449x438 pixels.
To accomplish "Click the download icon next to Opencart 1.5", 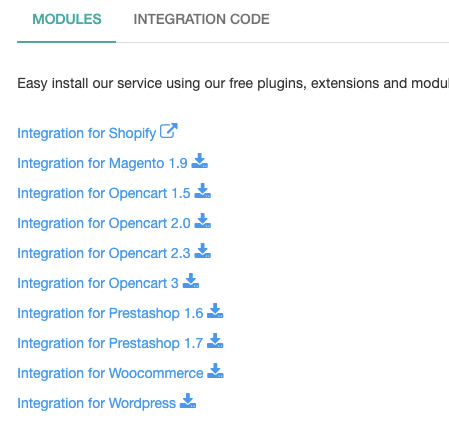I will pyautogui.click(x=203, y=191).
